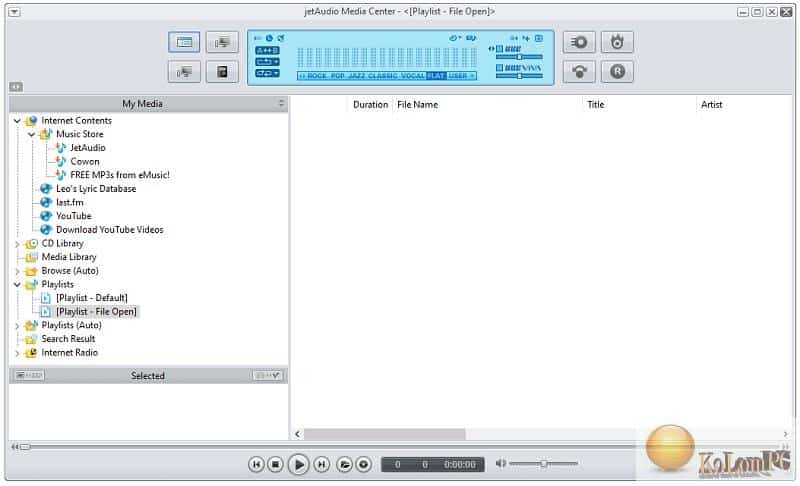Select [Playlist - File Open]

(x=96, y=312)
